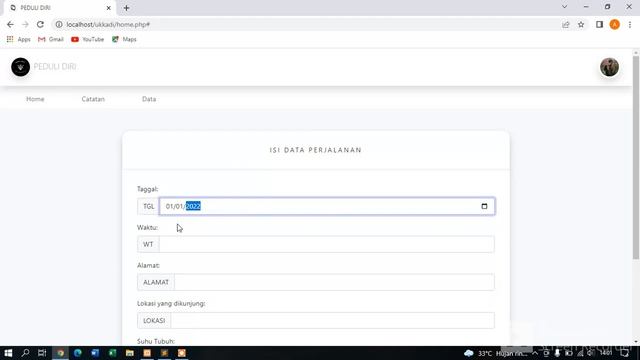Open Task View on the taskbar
The image size is (640, 360).
click(42, 353)
